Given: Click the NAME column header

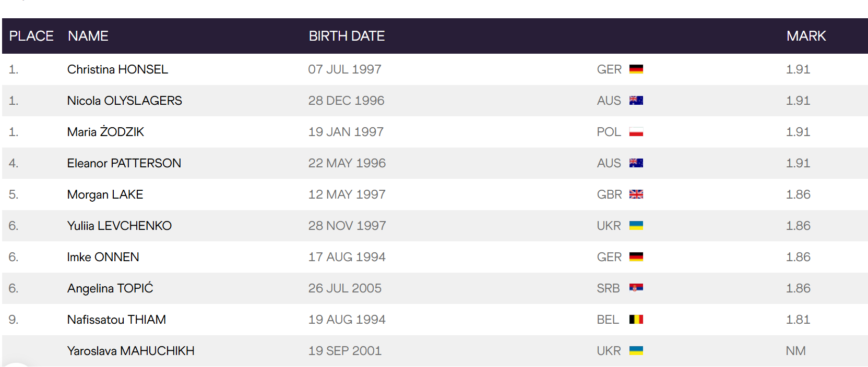Looking at the screenshot, I should pyautogui.click(x=88, y=36).
